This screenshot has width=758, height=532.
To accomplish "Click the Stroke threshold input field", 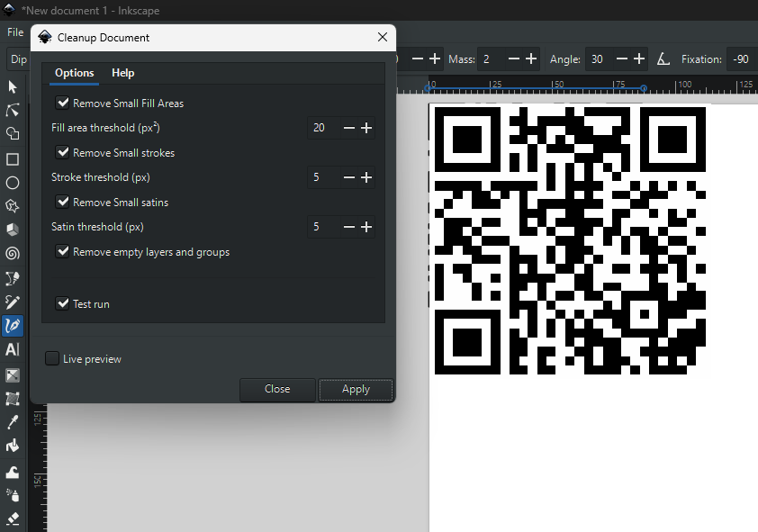I will pyautogui.click(x=324, y=177).
